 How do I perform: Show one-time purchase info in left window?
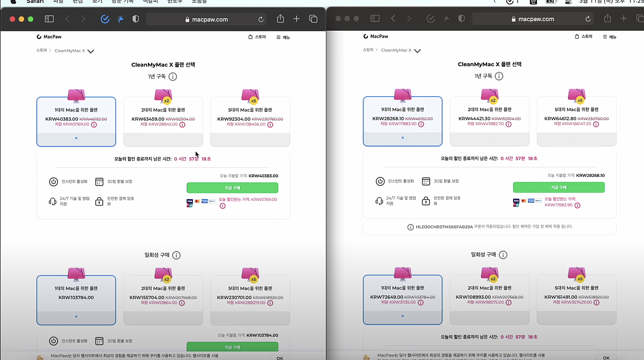click(x=176, y=255)
